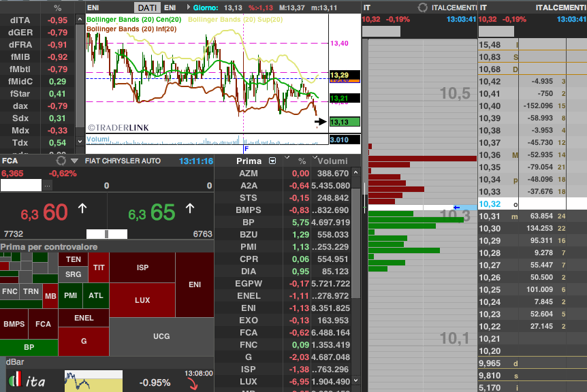Select the ENI tab right of DATI
587x392 pixels.
tap(170, 7)
